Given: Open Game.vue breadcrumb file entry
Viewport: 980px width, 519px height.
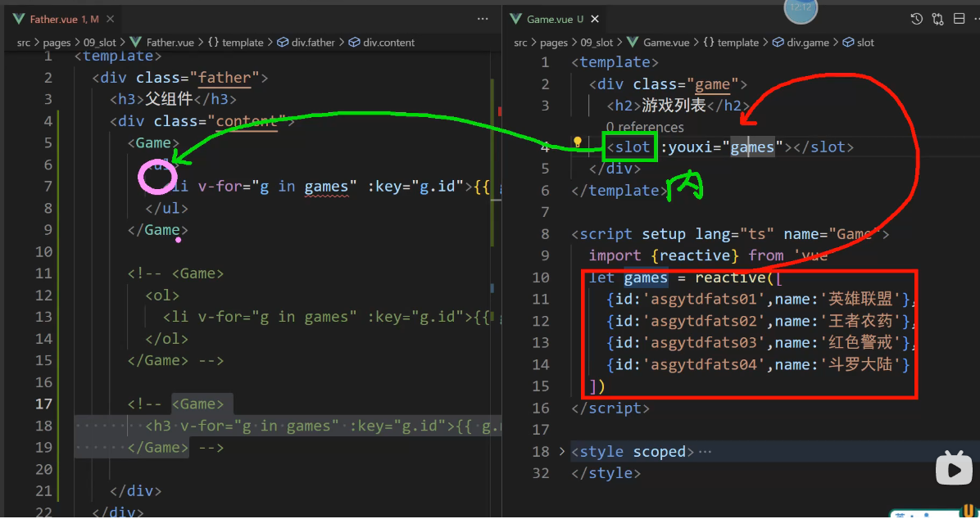Looking at the screenshot, I should [658, 43].
